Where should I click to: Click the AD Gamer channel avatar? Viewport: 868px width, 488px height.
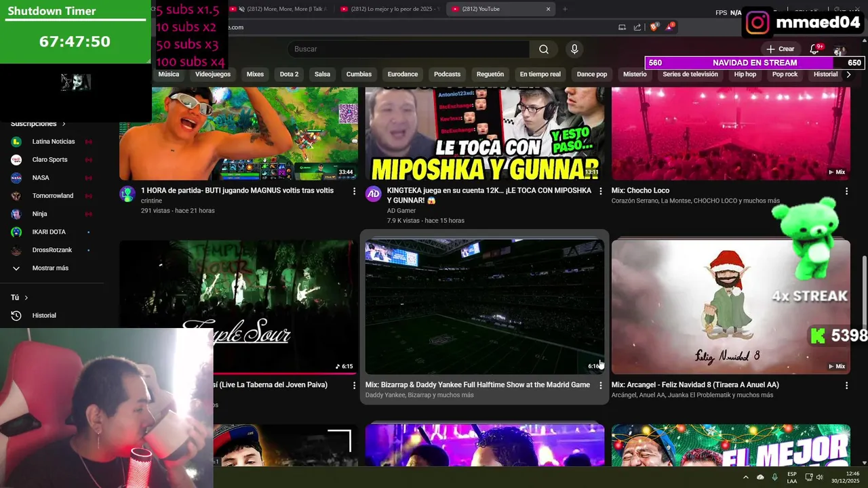(374, 194)
